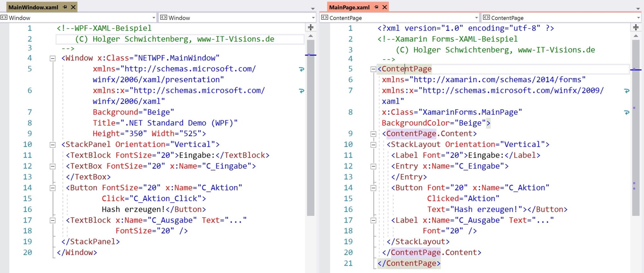644x273 pixels.
Task: Click the closing </Window> tag
Action: point(77,252)
